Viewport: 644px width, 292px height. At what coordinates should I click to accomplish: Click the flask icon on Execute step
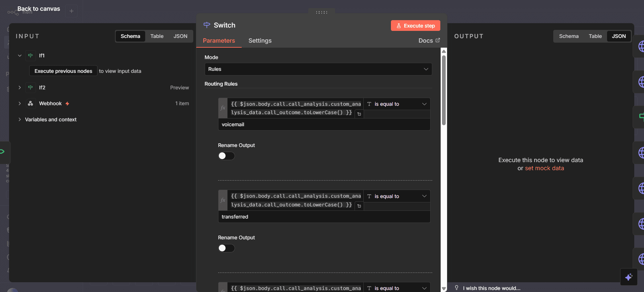399,26
